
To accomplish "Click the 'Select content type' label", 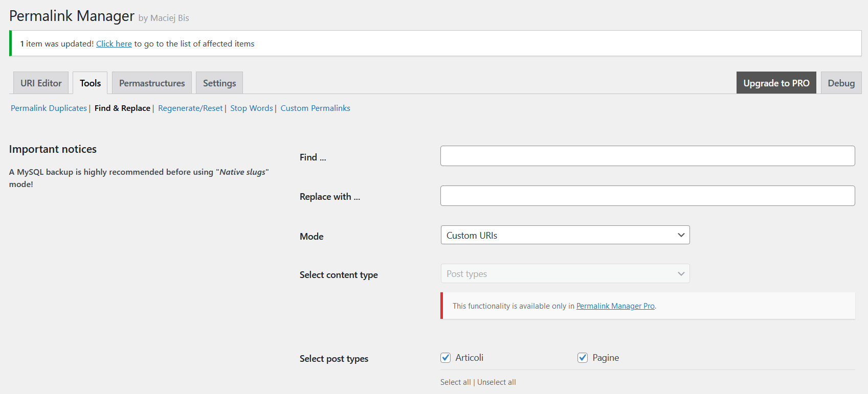I will coord(339,275).
